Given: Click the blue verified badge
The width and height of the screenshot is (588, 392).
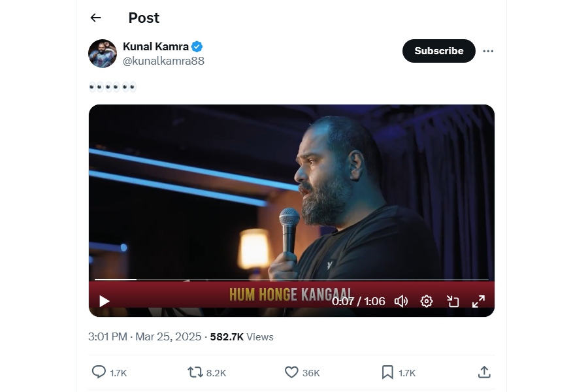Looking at the screenshot, I should (x=197, y=46).
